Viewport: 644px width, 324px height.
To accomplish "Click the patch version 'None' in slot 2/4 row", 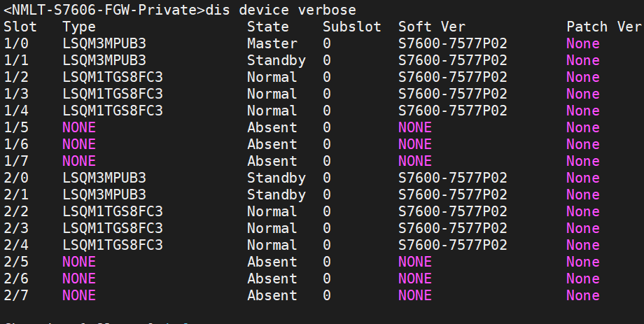I will [582, 245].
